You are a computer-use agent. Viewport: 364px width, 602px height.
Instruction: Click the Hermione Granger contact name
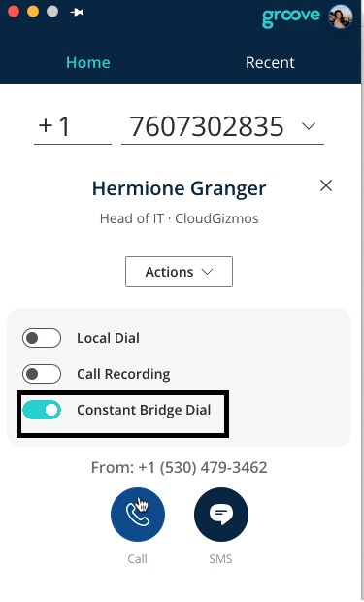coord(179,188)
